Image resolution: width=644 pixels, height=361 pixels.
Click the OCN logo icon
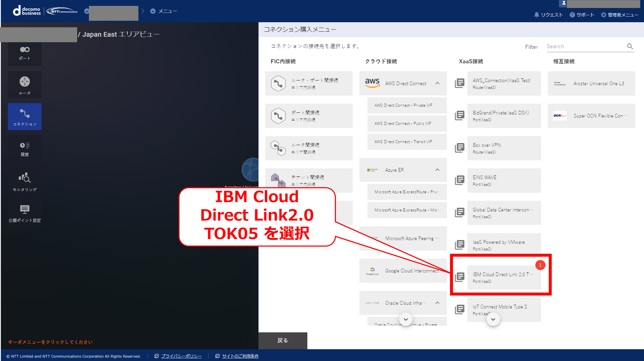click(559, 116)
